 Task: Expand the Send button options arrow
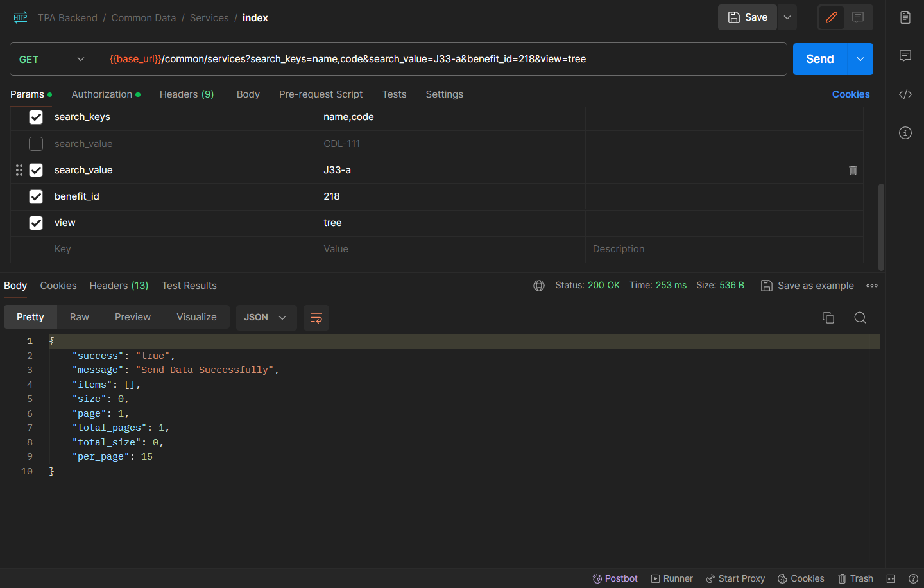point(860,59)
